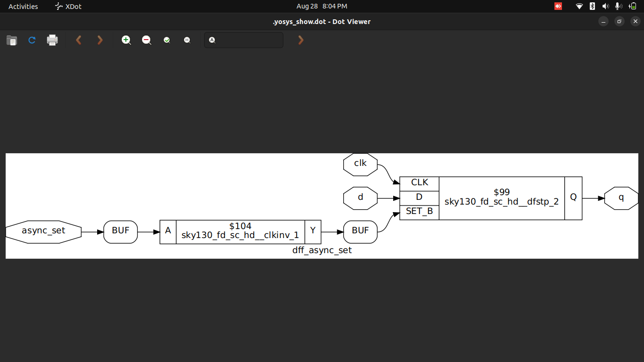This screenshot has height=362, width=644.
Task: Zoom in on the diagram
Action: click(126, 40)
